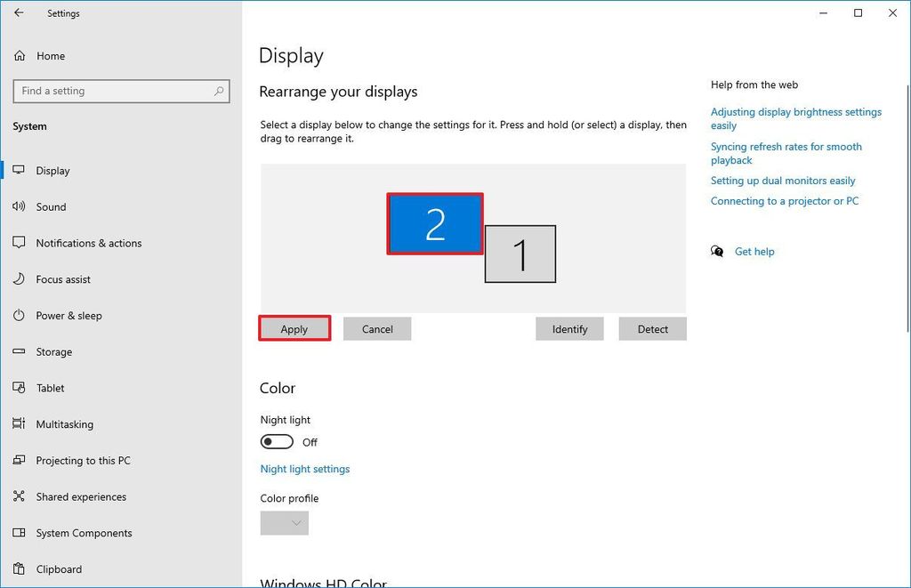Open the Color profile dropdown

click(x=284, y=523)
